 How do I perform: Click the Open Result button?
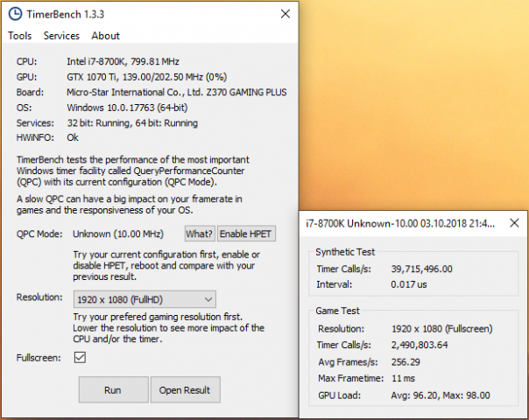point(185,389)
